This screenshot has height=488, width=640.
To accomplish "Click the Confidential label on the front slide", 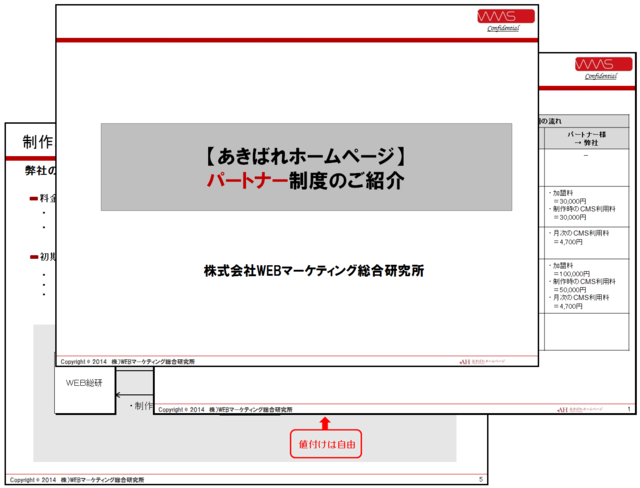I will coord(503,28).
